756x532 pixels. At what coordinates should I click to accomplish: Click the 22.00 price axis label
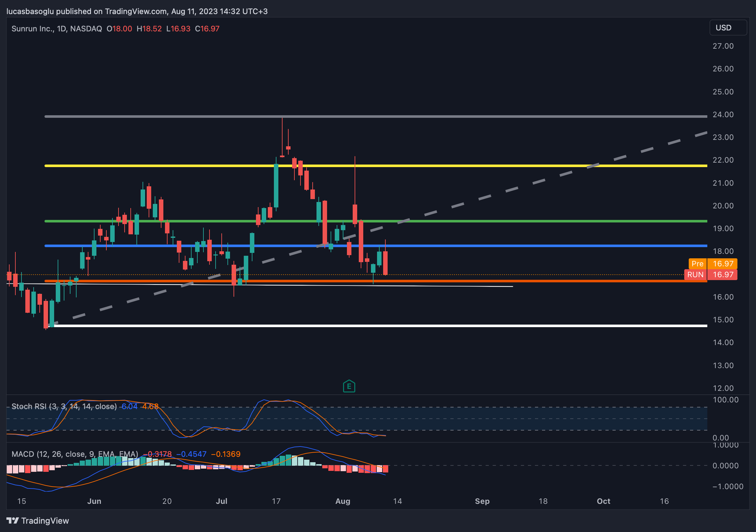pyautogui.click(x=723, y=160)
